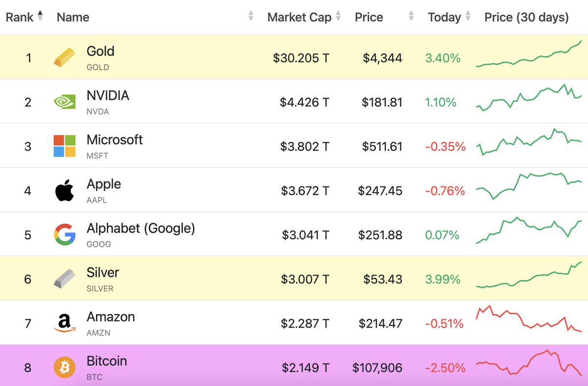
Task: Click the Bitcoin logo icon
Action: point(64,367)
